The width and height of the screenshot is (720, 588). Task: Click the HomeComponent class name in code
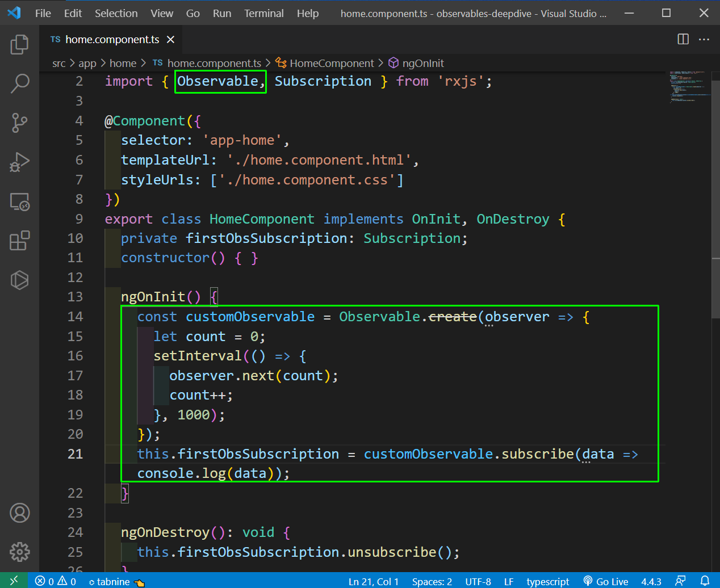(x=262, y=219)
